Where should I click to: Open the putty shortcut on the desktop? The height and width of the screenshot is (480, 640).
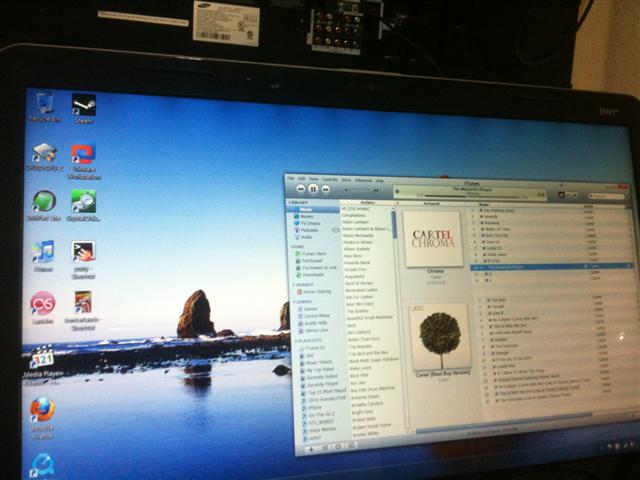click(x=83, y=260)
